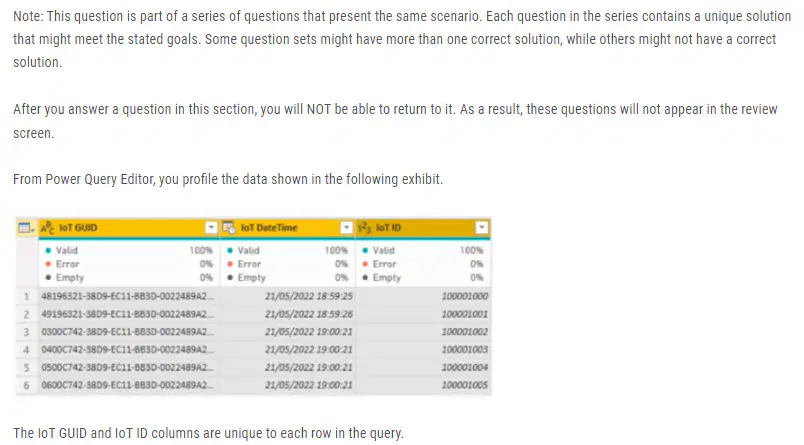
Task: Select row number 1 in the grid
Action: click(26, 296)
